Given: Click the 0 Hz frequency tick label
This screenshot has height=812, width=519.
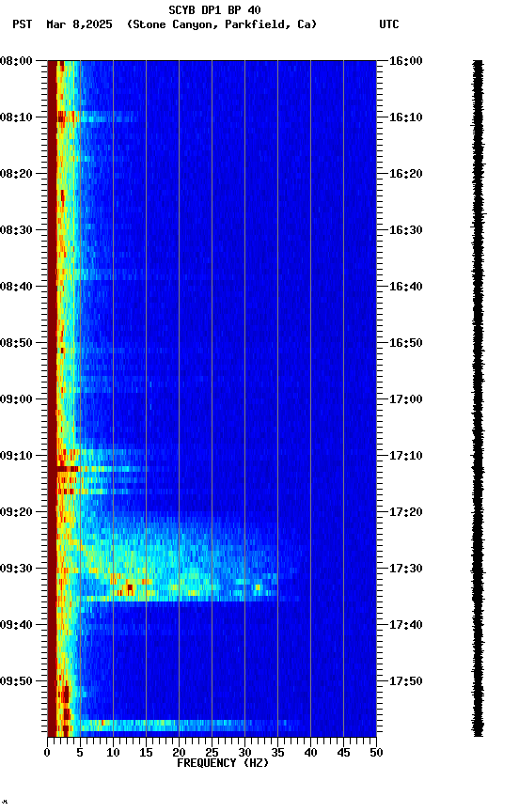Looking at the screenshot, I should (47, 754).
